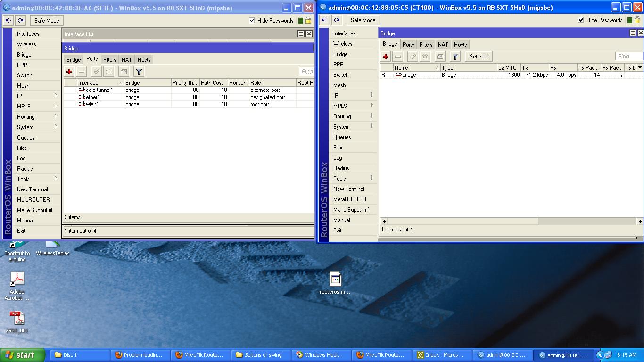Open Shortcut to arduino desktop icon
The height and width of the screenshot is (362, 644).
[17, 251]
